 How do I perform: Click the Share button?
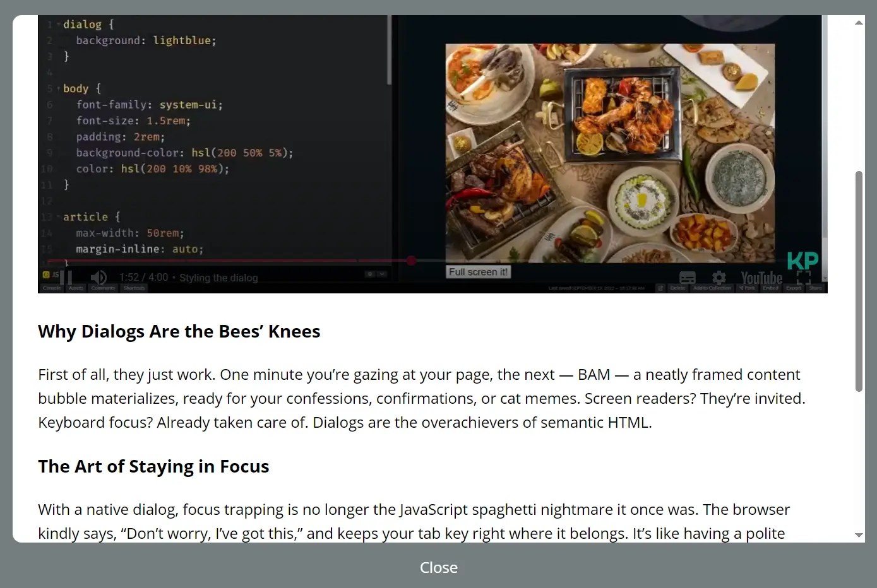[814, 288]
